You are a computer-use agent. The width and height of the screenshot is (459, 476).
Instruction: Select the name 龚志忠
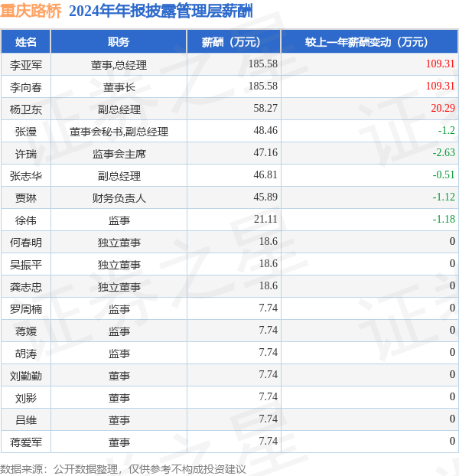click(26, 287)
